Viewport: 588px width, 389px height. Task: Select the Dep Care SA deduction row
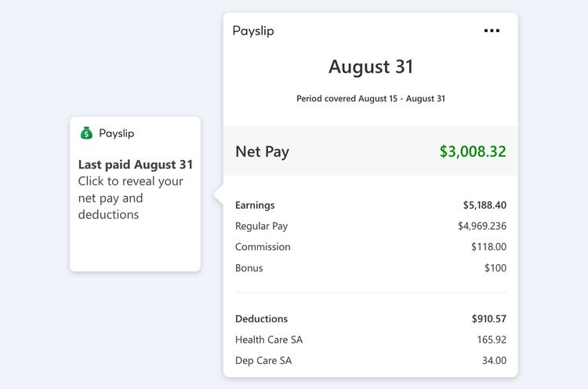coord(263,361)
